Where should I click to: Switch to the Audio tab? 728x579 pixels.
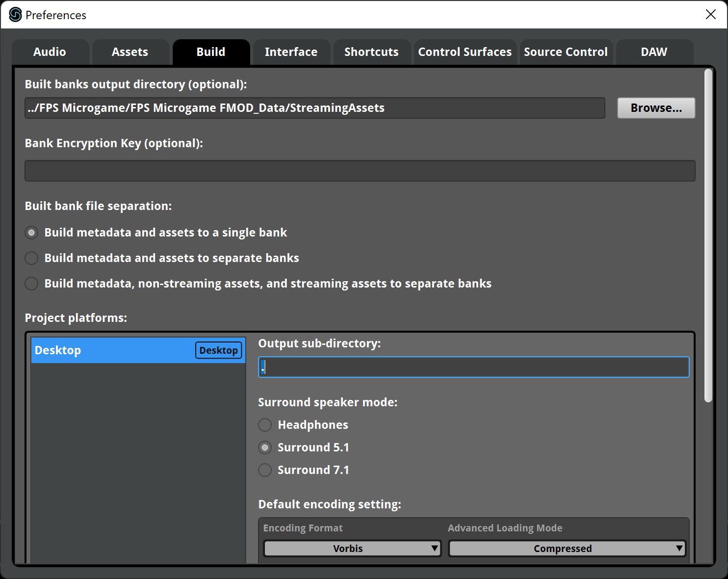pyautogui.click(x=50, y=52)
